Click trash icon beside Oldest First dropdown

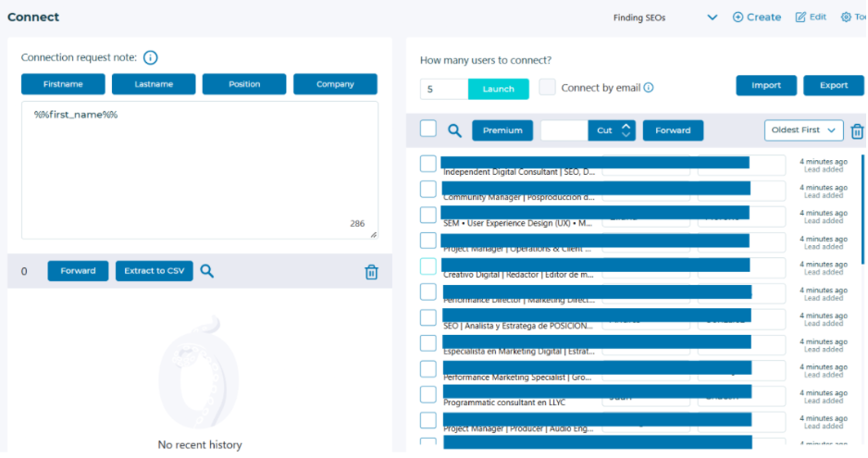point(857,131)
